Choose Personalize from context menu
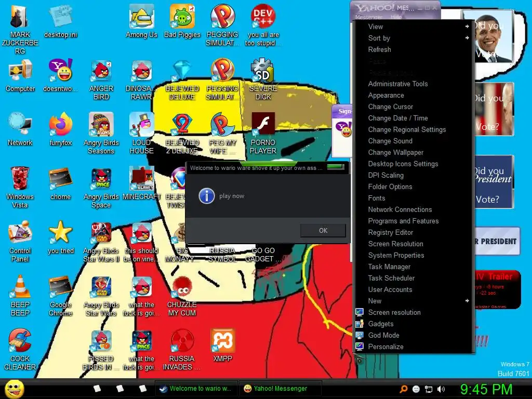532x399 pixels. click(414, 347)
